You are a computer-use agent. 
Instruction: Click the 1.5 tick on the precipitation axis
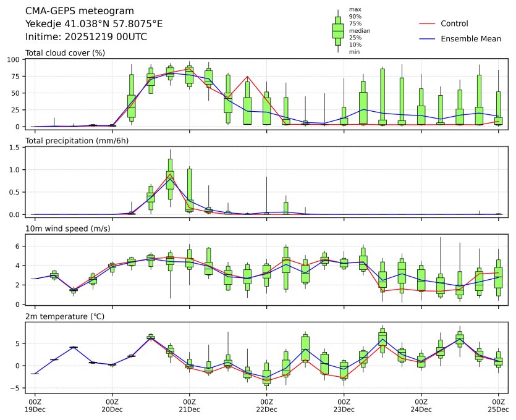point(16,147)
